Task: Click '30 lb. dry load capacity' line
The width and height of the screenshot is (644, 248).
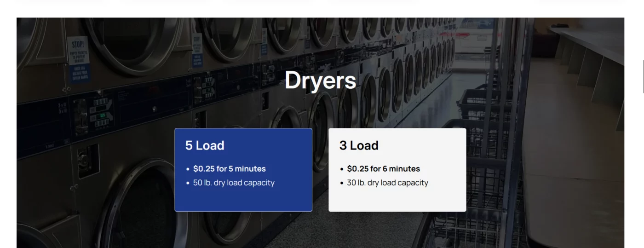Action: point(388,183)
